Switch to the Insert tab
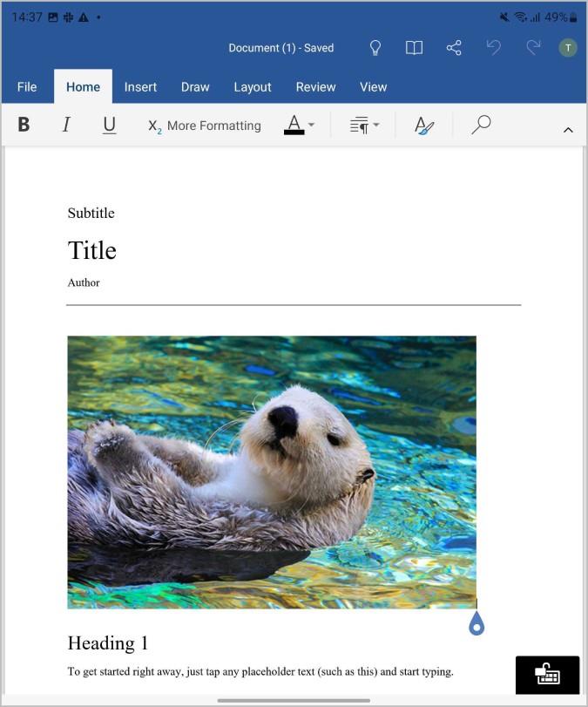 140,86
